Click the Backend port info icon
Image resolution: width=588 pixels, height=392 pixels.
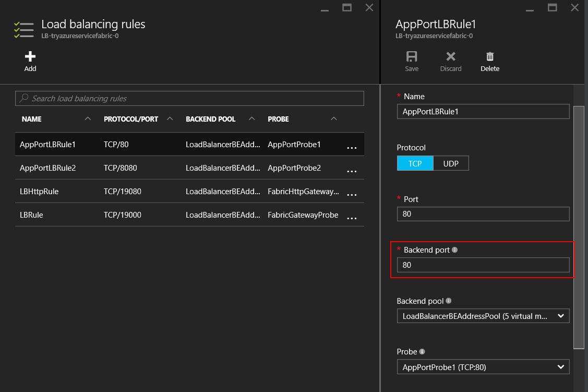tap(454, 250)
